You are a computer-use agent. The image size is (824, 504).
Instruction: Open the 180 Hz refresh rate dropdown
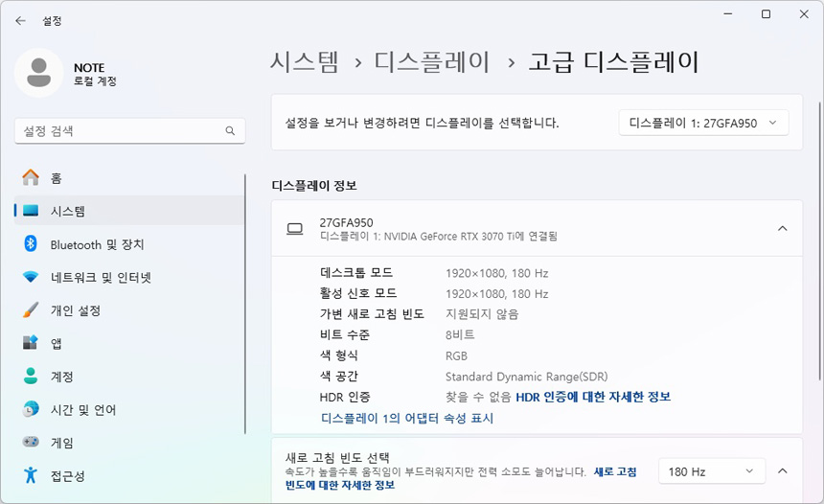point(711,471)
